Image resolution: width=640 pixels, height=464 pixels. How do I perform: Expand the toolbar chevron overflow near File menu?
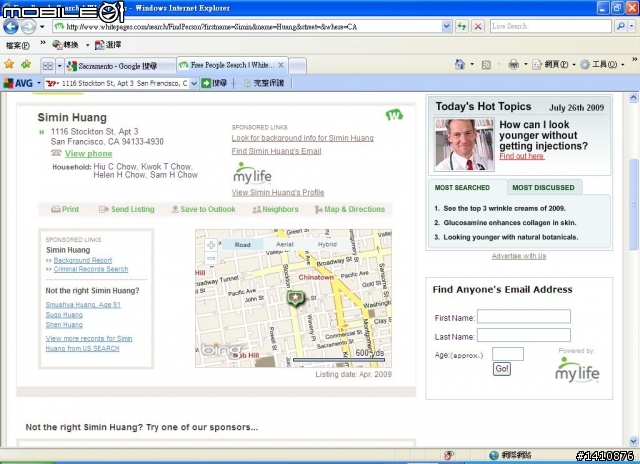tap(42, 42)
